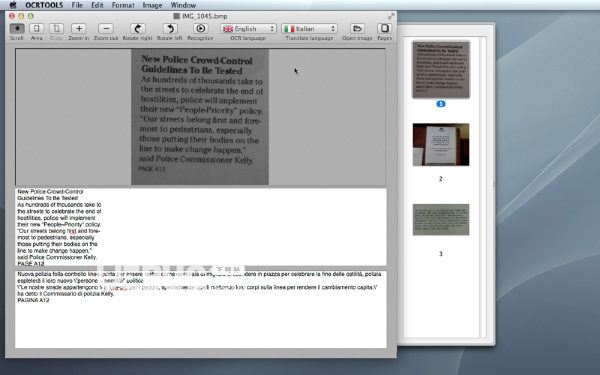Click 'hostilities, police will implement' in OCR text
This screenshot has width=600, height=375.
(x=56, y=218)
